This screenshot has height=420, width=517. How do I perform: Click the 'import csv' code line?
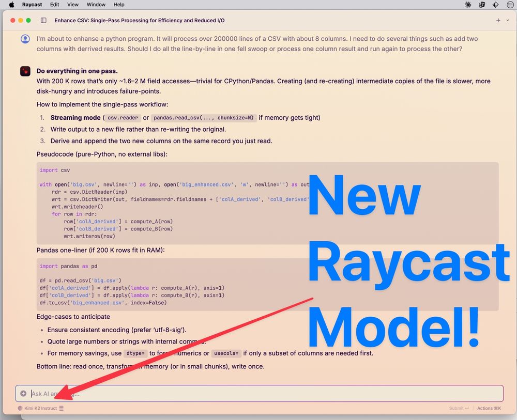[x=55, y=170]
